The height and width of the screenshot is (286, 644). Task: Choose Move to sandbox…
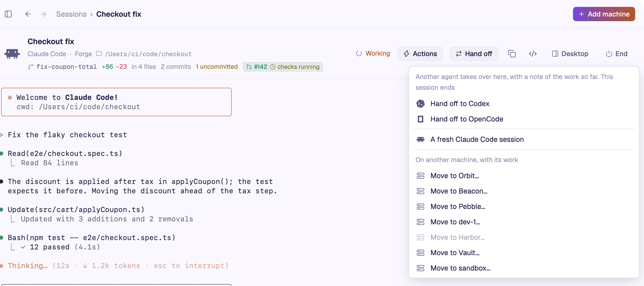524,268
